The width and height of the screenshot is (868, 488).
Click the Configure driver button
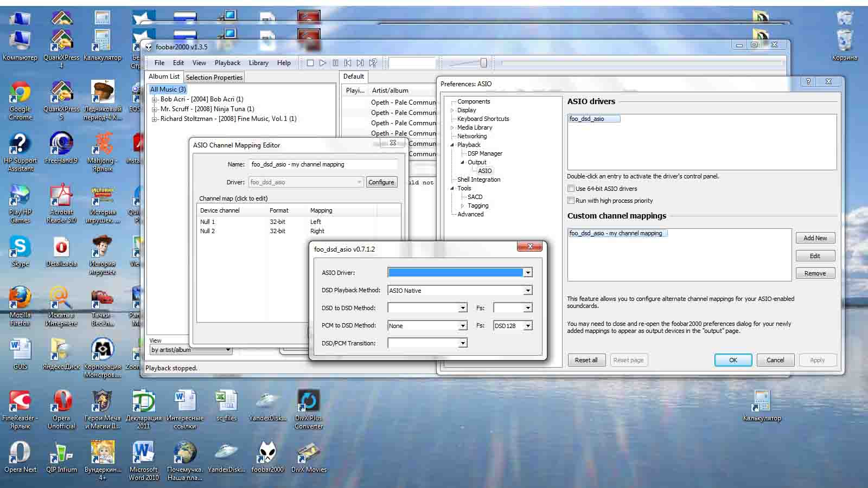(381, 182)
